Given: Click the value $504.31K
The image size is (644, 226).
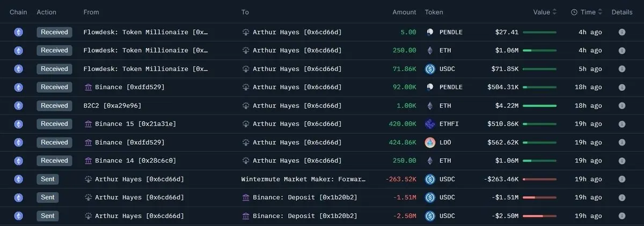Looking at the screenshot, I should pyautogui.click(x=503, y=87).
